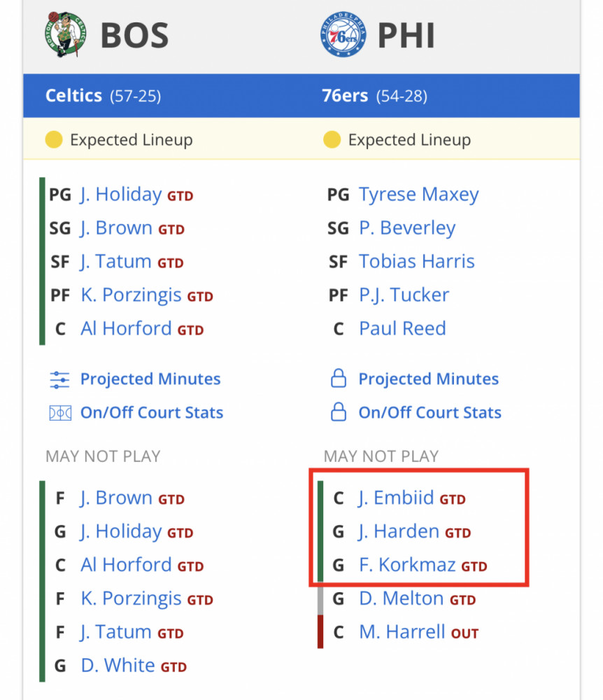The height and width of the screenshot is (700, 603).
Task: Click the Celtics (57-25) team header
Action: tap(104, 96)
